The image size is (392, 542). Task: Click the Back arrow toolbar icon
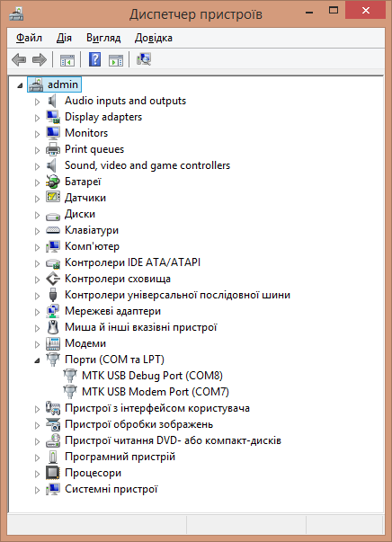pyautogui.click(x=19, y=60)
